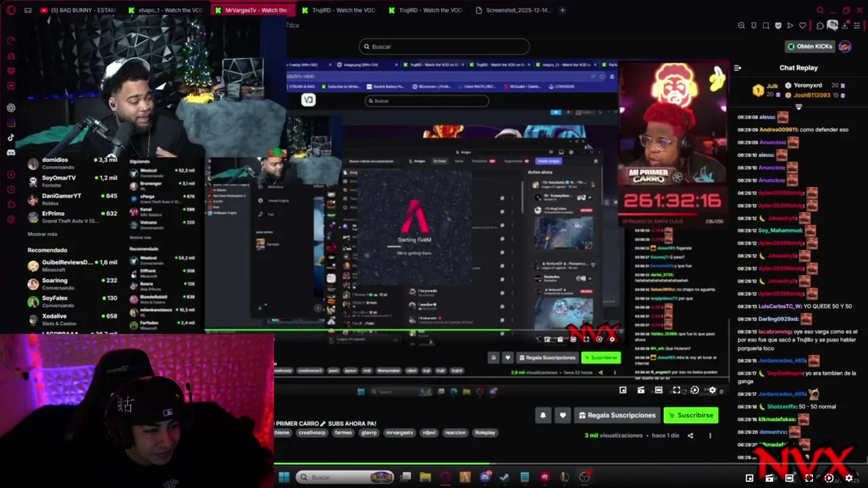Image resolution: width=868 pixels, height=488 pixels.
Task: Click the small Suscribirse button inside the stream
Action: pos(601,357)
